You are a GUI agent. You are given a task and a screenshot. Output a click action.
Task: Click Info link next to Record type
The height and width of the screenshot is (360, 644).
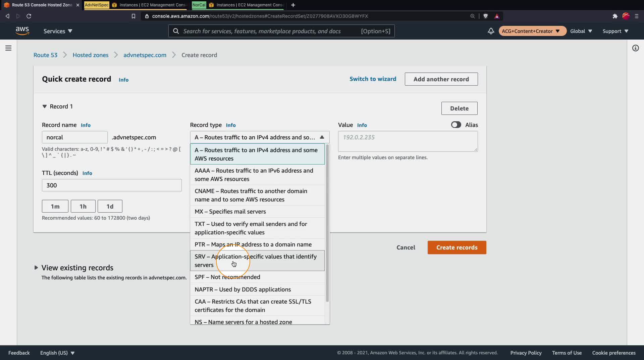[x=231, y=125]
